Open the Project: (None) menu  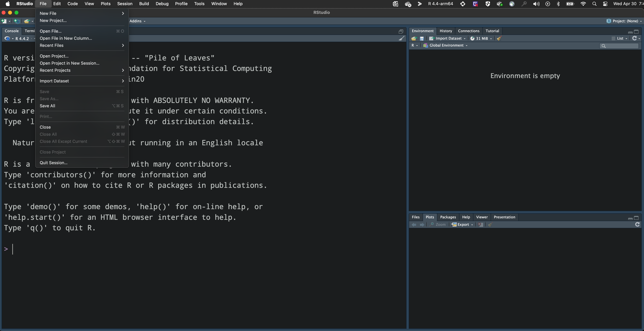[625, 21]
